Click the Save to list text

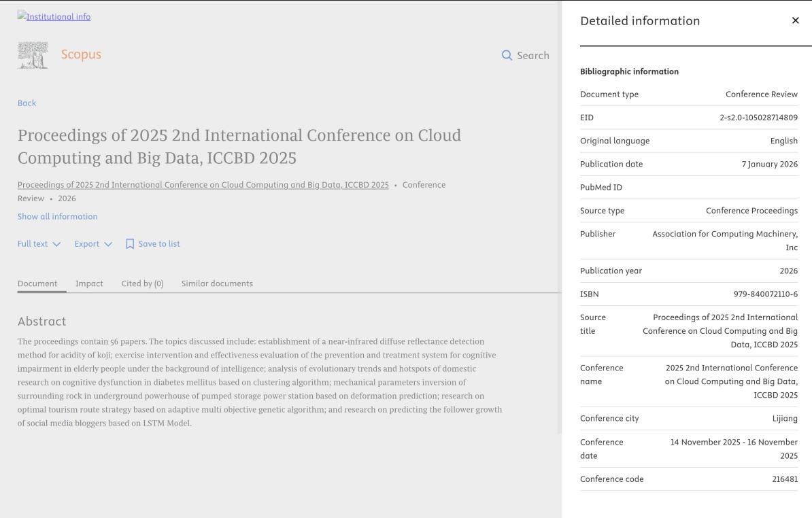159,244
